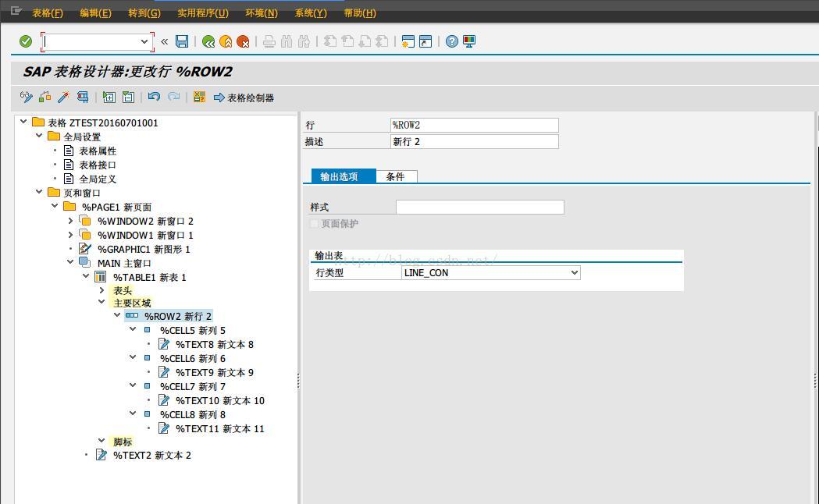Click the Find binoculars icon
The image size is (819, 504).
click(x=287, y=41)
